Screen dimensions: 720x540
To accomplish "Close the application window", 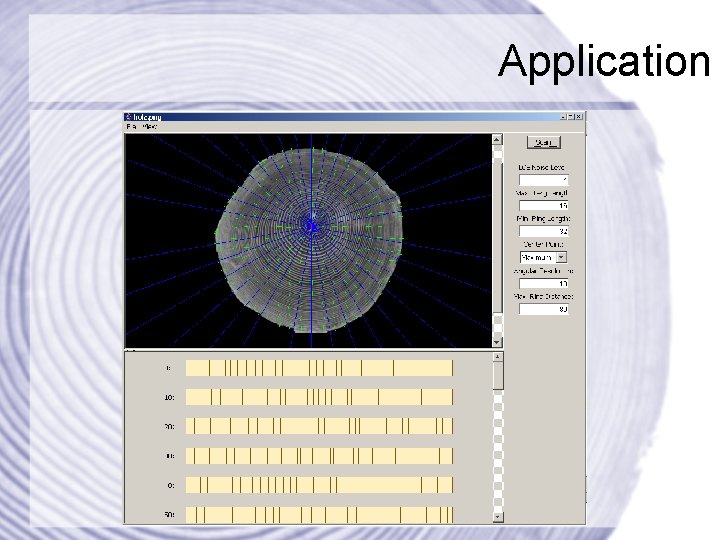I will click(x=579, y=117).
